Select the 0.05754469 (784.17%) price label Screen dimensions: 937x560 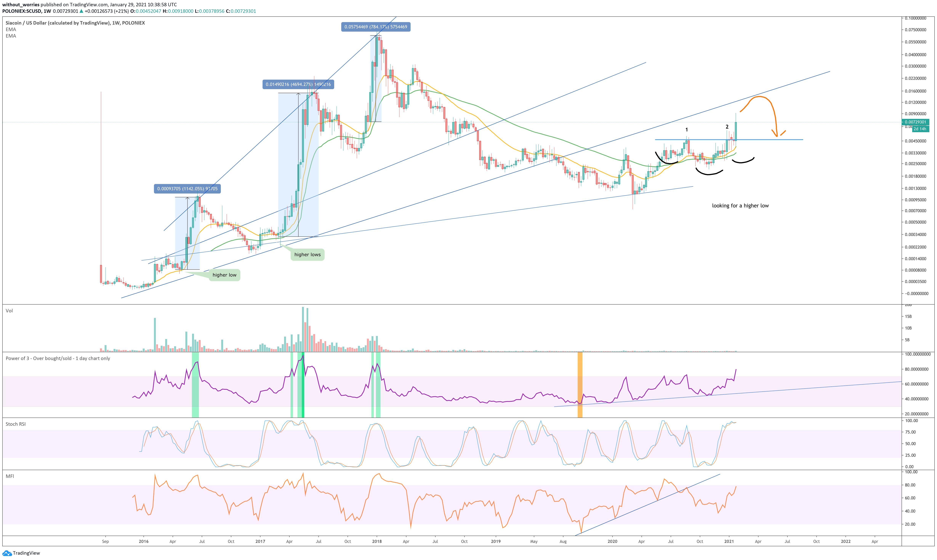376,27
